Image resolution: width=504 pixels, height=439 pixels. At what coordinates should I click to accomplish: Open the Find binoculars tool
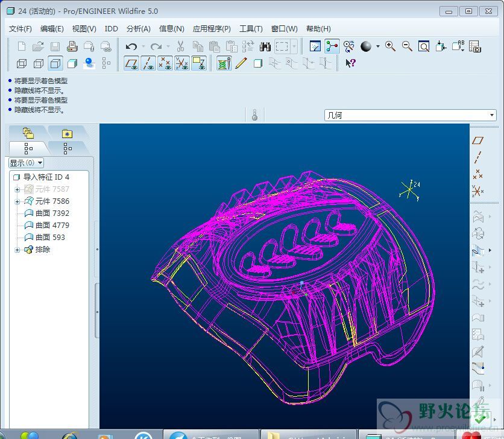[265, 46]
